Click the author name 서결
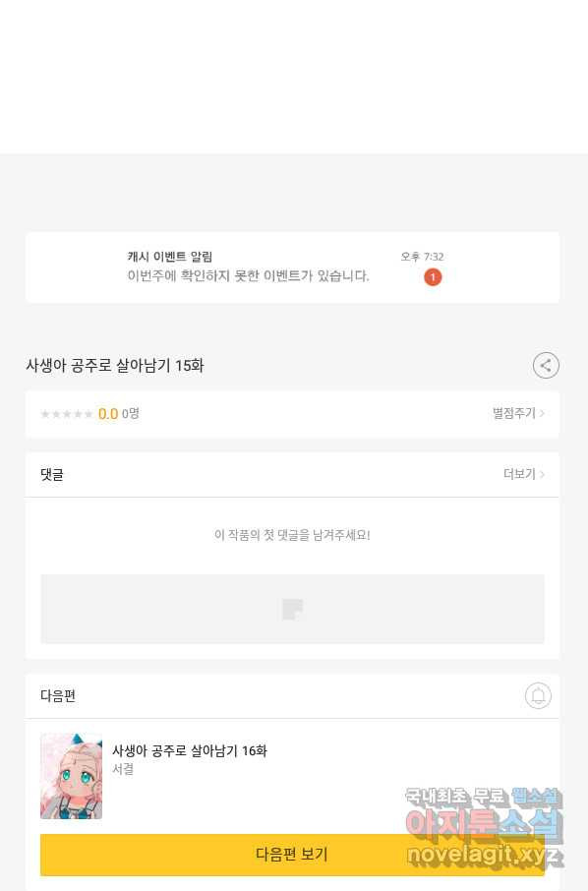588x891 pixels. coord(123,769)
